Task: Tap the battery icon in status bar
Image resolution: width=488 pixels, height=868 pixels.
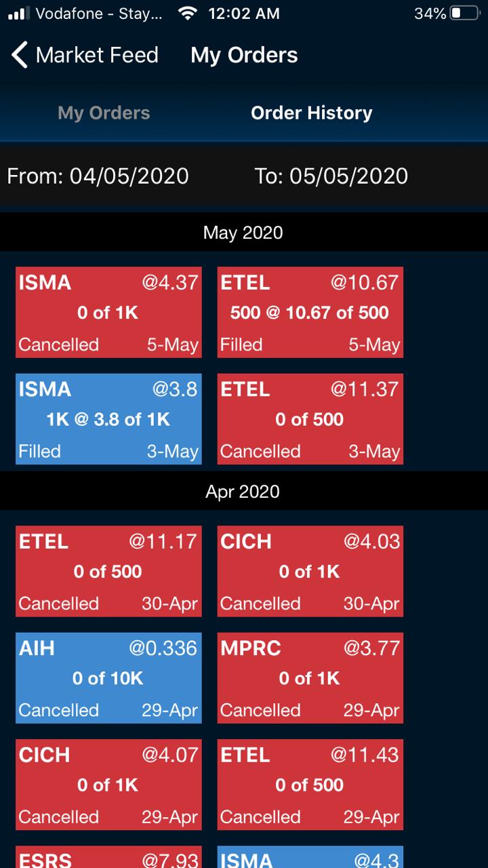Action: (x=464, y=14)
